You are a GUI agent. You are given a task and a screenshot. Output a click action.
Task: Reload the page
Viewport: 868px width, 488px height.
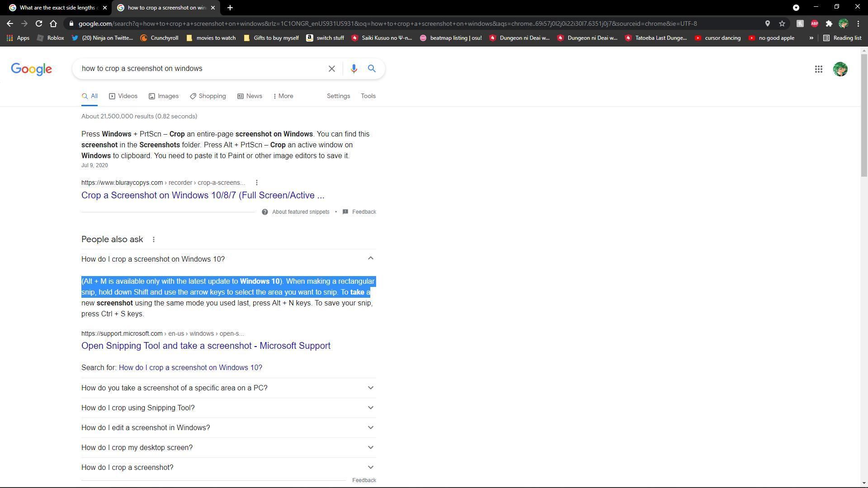39,23
